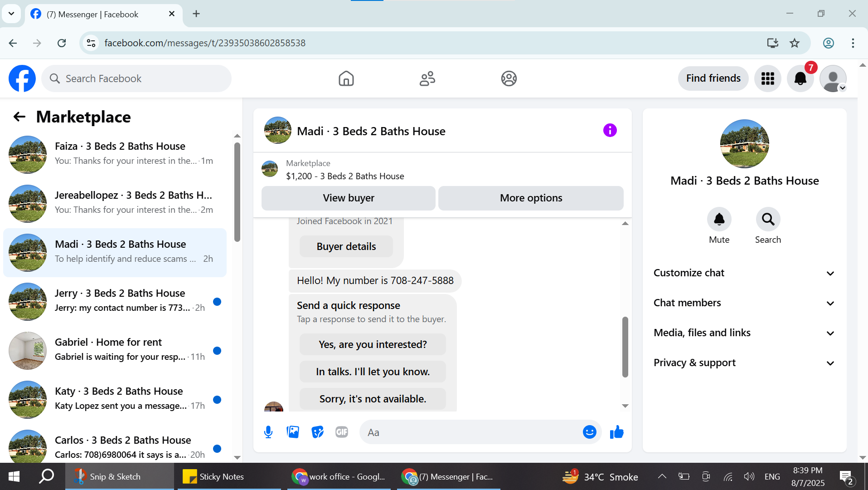Switch to work office Chrome window
Screen dimensions: 868x490
coord(339,476)
